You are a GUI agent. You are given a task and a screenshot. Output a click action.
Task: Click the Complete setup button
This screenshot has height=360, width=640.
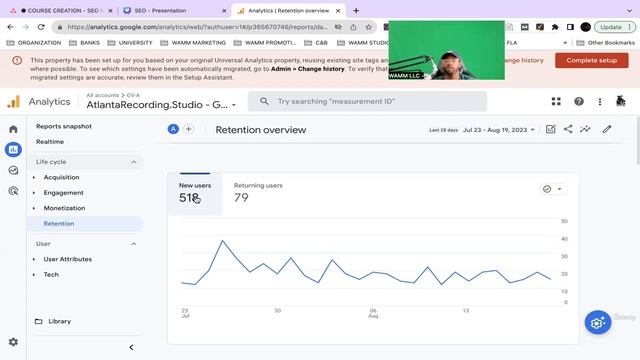[x=591, y=60]
